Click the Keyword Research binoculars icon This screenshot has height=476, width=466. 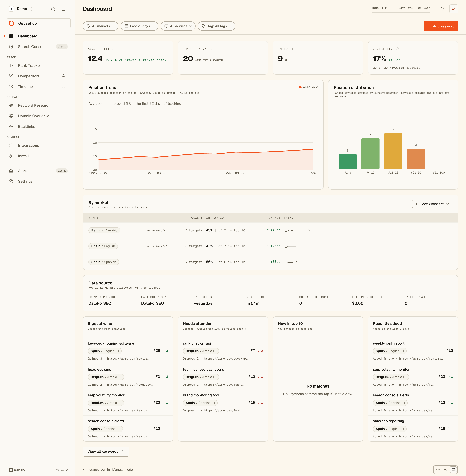(11, 105)
